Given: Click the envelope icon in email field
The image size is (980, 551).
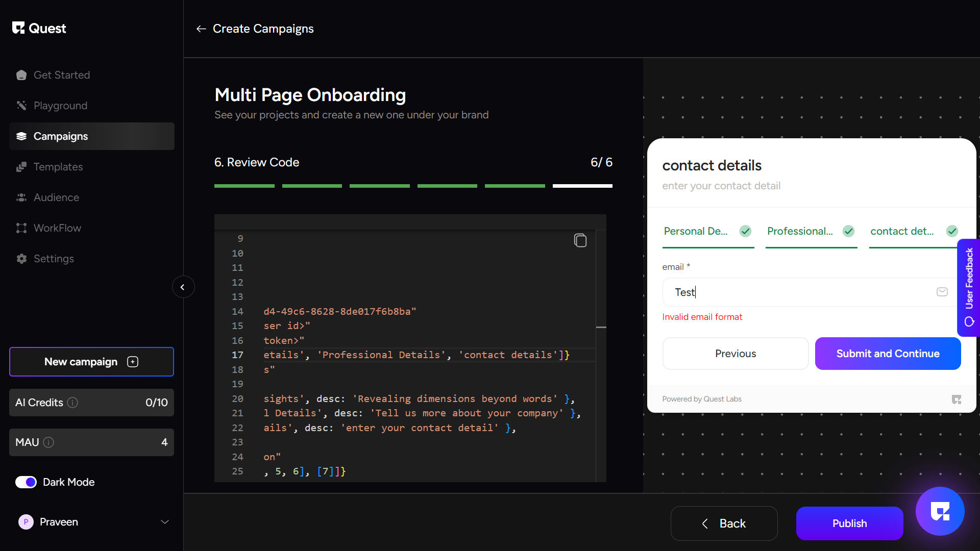Looking at the screenshot, I should pyautogui.click(x=942, y=292).
